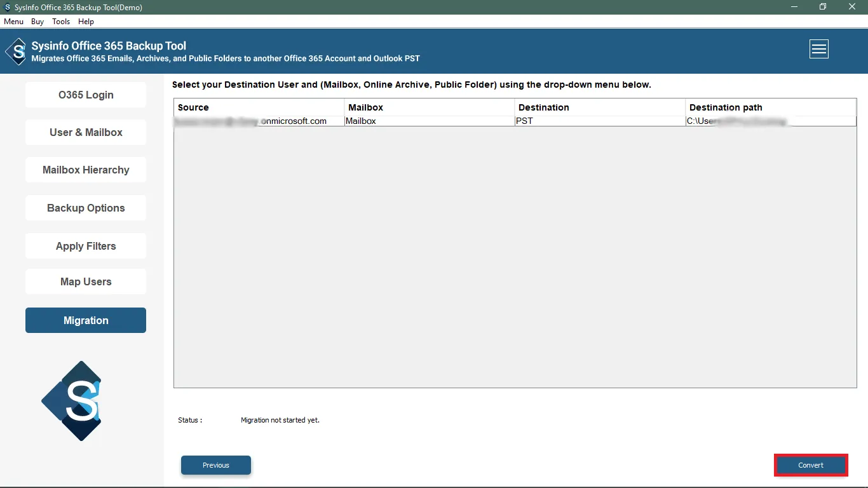Click the SysInfo title bar app icon
Image resolution: width=868 pixels, height=488 pixels.
(x=7, y=7)
